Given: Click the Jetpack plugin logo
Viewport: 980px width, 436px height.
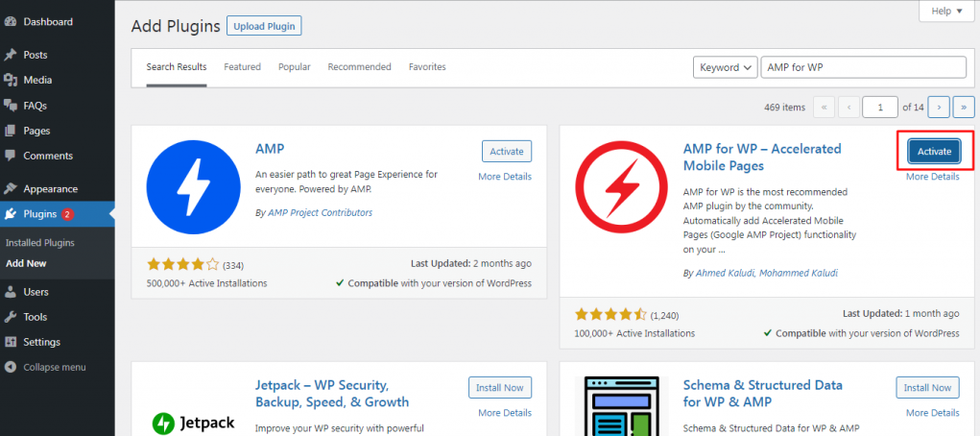Looking at the screenshot, I should click(x=194, y=423).
